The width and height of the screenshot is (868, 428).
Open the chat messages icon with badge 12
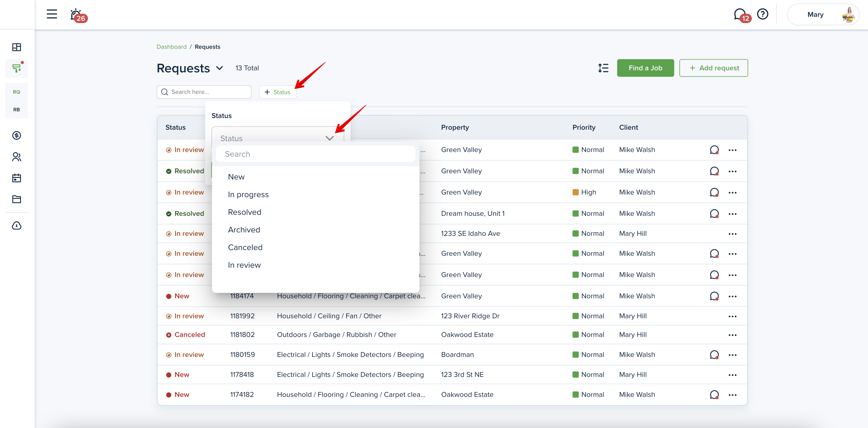(740, 14)
